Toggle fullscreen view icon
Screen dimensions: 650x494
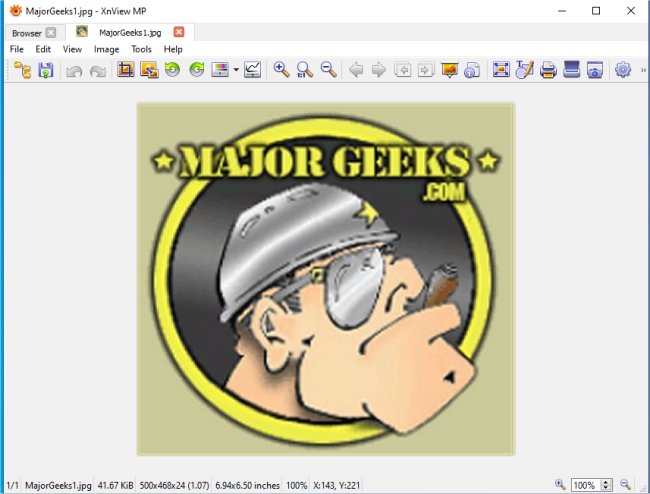click(x=501, y=70)
